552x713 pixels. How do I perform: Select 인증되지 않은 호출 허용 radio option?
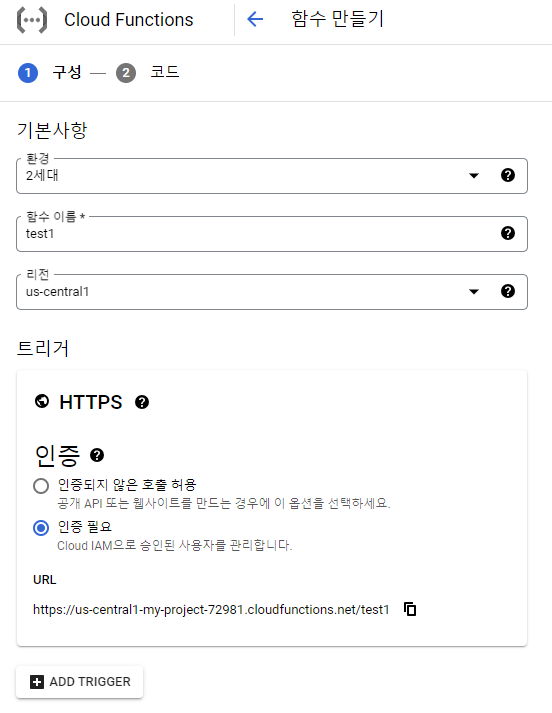pos(41,486)
